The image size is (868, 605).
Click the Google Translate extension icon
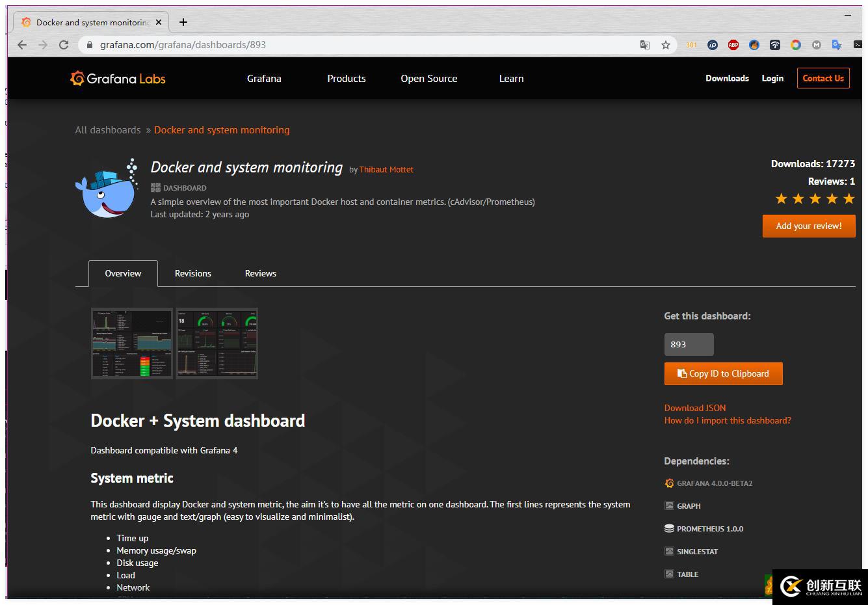tap(837, 45)
